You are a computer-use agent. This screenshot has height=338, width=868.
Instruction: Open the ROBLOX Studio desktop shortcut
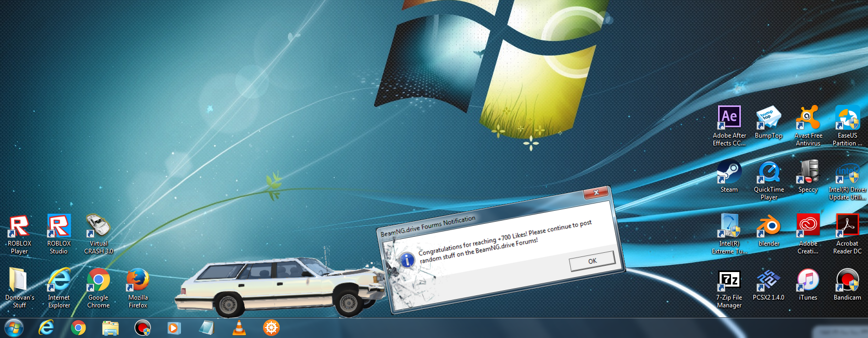[x=59, y=234]
